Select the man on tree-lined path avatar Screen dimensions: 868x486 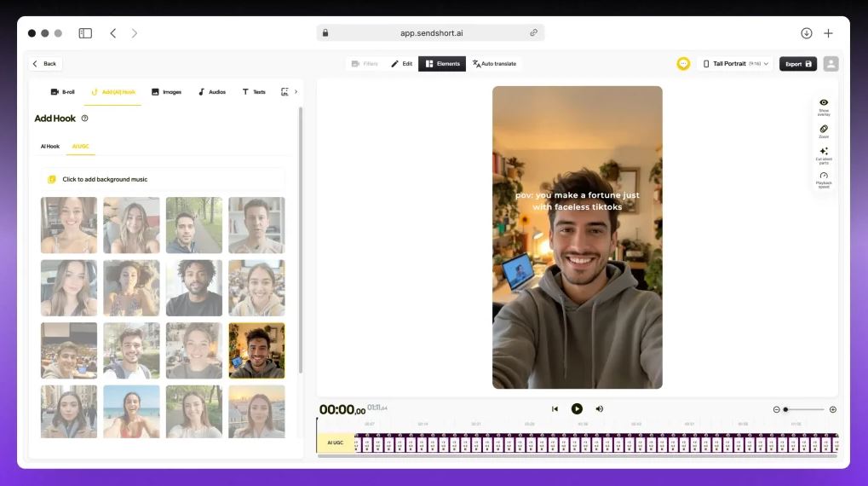click(193, 226)
